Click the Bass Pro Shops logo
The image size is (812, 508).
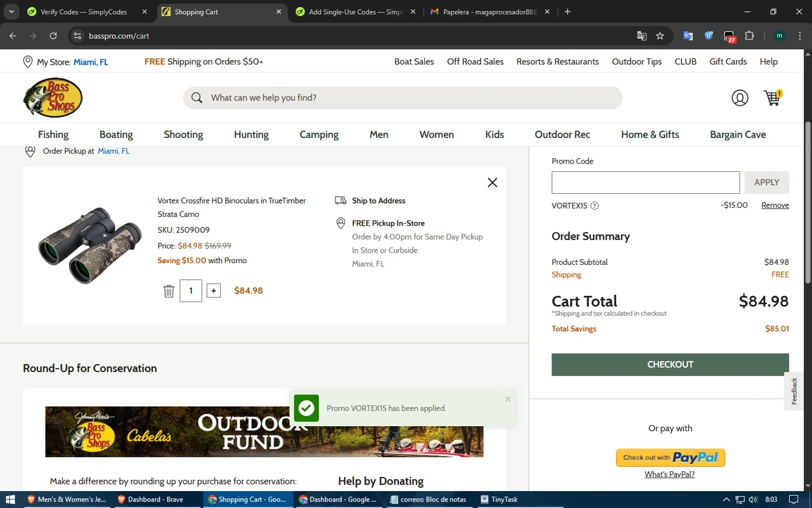pyautogui.click(x=53, y=98)
